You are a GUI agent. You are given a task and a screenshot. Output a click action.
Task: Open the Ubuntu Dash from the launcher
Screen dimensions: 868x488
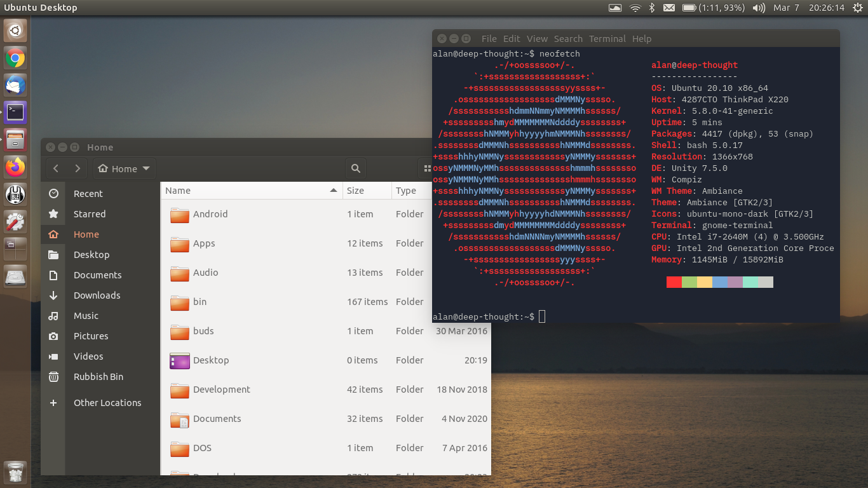(15, 30)
